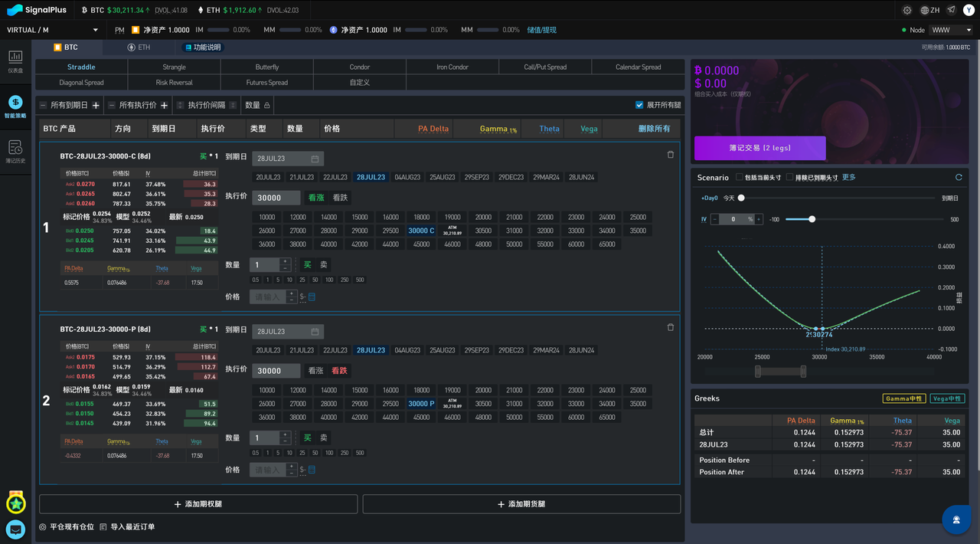Open calendar picker for leg 2 expiry
Image resolution: width=980 pixels, height=544 pixels.
(x=315, y=332)
